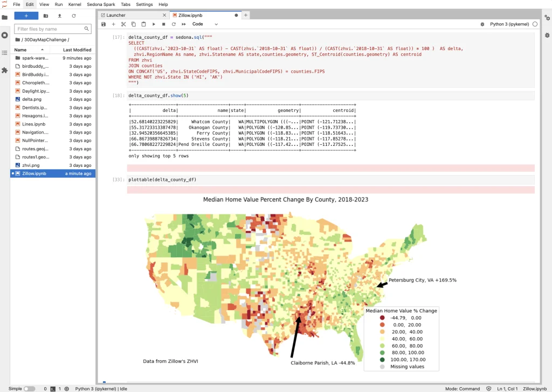Screen dimensions: 552x392
Task: Open the Table of Contents panel
Action: (4, 53)
